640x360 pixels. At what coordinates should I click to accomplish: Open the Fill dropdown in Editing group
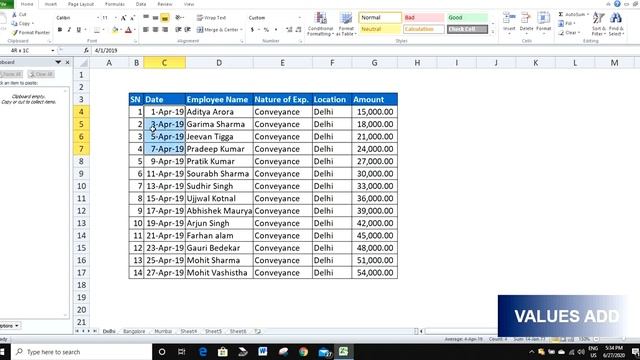point(566,24)
